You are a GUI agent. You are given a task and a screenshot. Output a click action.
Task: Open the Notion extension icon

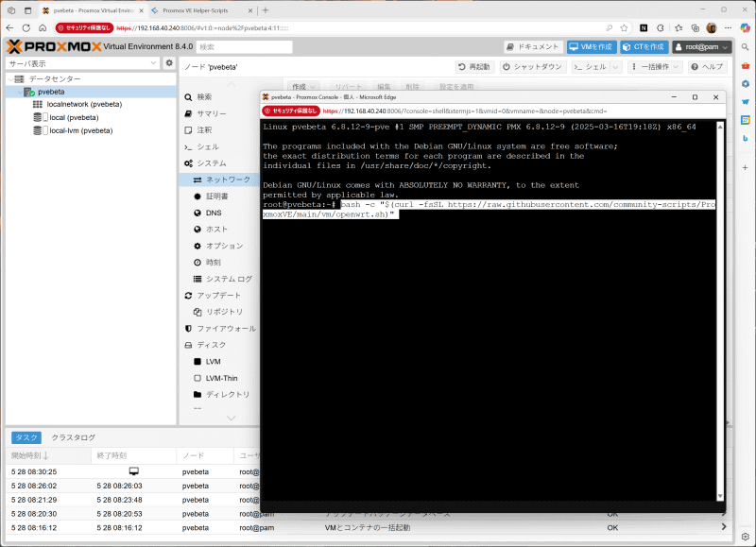pos(644,28)
